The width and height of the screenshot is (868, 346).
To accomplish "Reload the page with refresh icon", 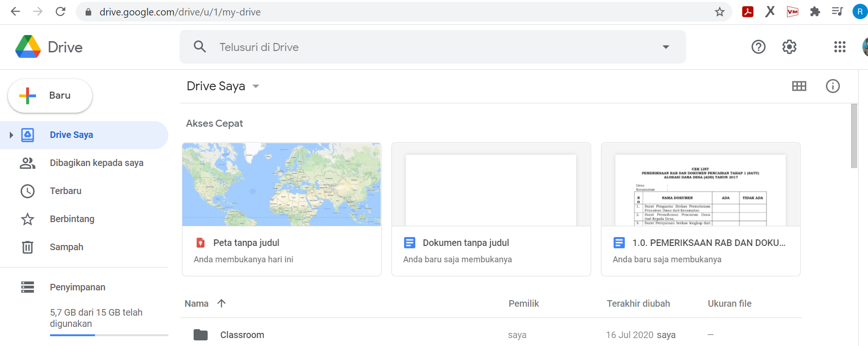I will 60,12.
